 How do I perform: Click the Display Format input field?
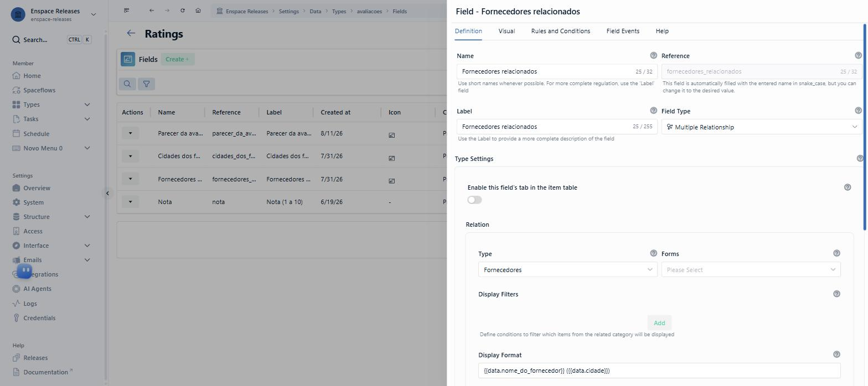point(659,371)
